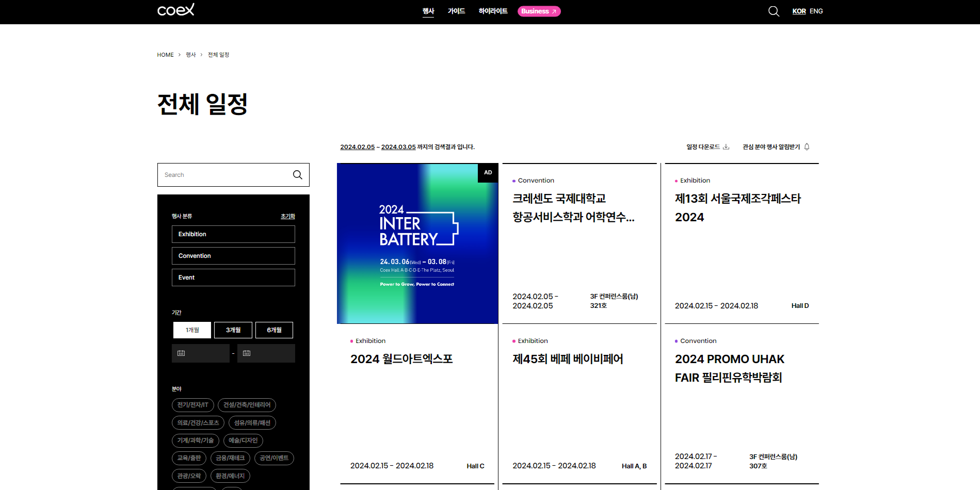Open the 하이라이트 menu item

coord(493,11)
